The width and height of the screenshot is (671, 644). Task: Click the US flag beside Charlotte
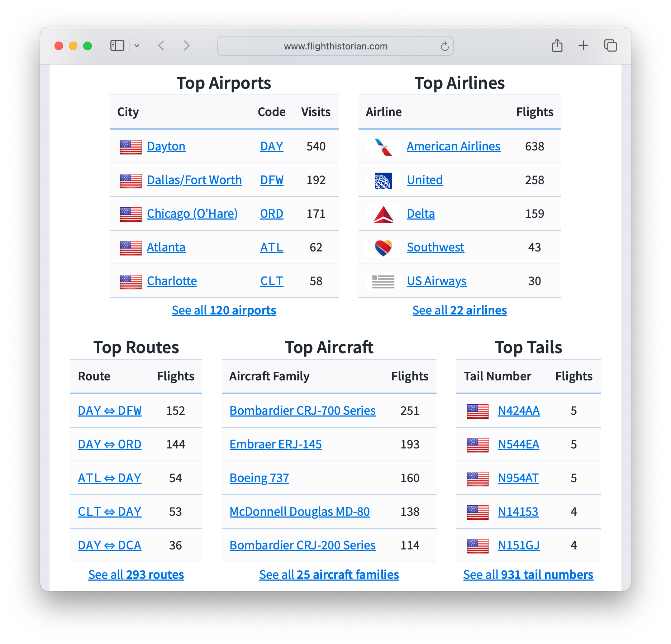click(130, 282)
